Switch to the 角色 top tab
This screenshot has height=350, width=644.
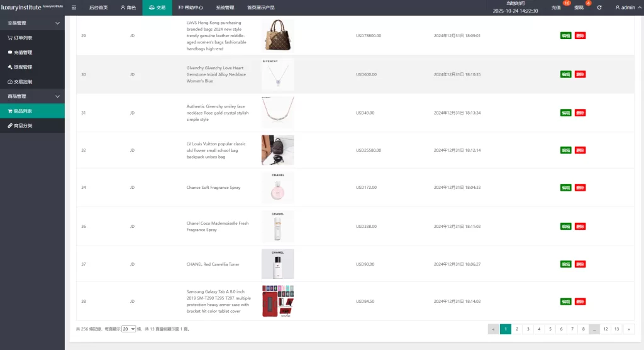128,8
